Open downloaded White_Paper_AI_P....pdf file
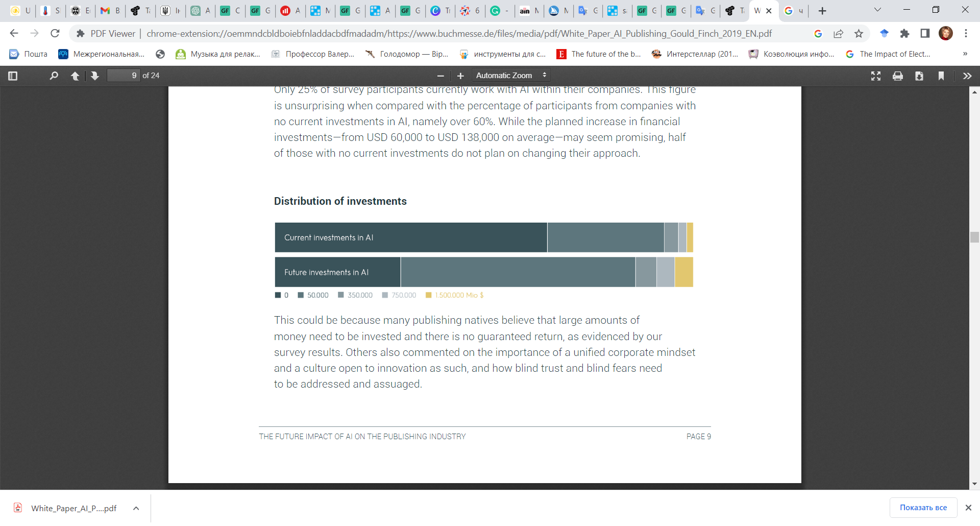The width and height of the screenshot is (980, 526). 66,508
